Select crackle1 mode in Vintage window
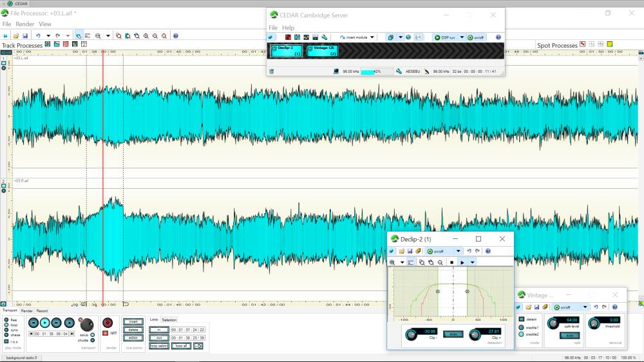Image resolution: width=644 pixels, height=362 pixels. 521,327
